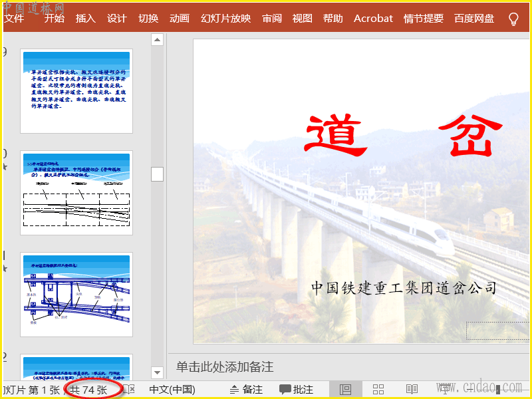This screenshot has height=399, width=532.
Task: Open the 插入 ribbon tab
Action: (86, 19)
